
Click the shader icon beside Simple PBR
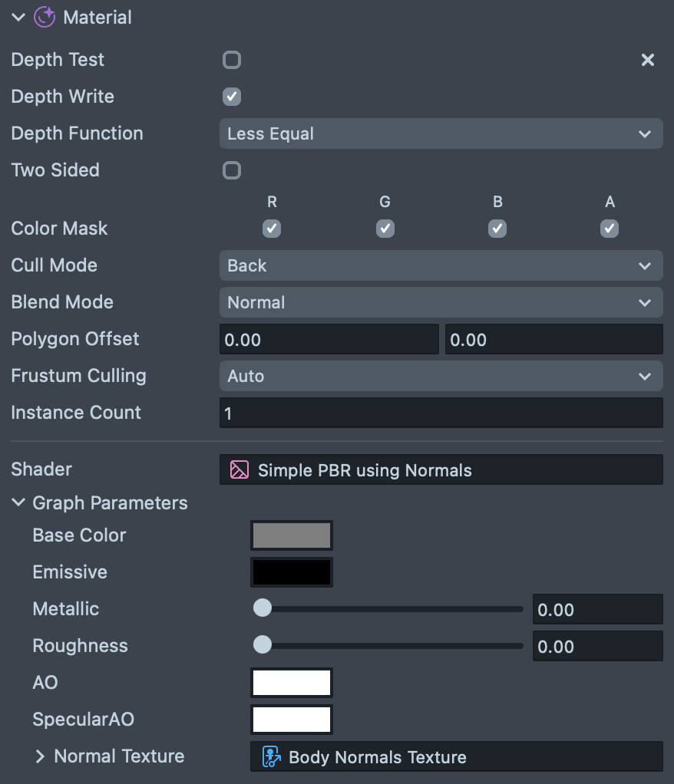pos(240,469)
